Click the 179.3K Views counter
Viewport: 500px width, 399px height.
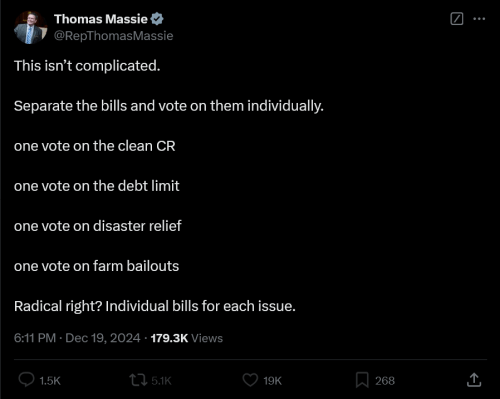pyautogui.click(x=187, y=338)
